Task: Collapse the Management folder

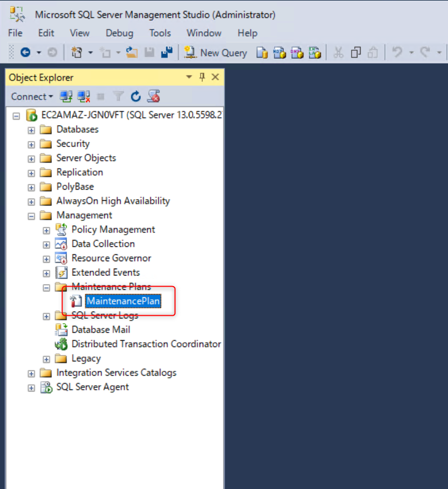Action: pyautogui.click(x=31, y=216)
